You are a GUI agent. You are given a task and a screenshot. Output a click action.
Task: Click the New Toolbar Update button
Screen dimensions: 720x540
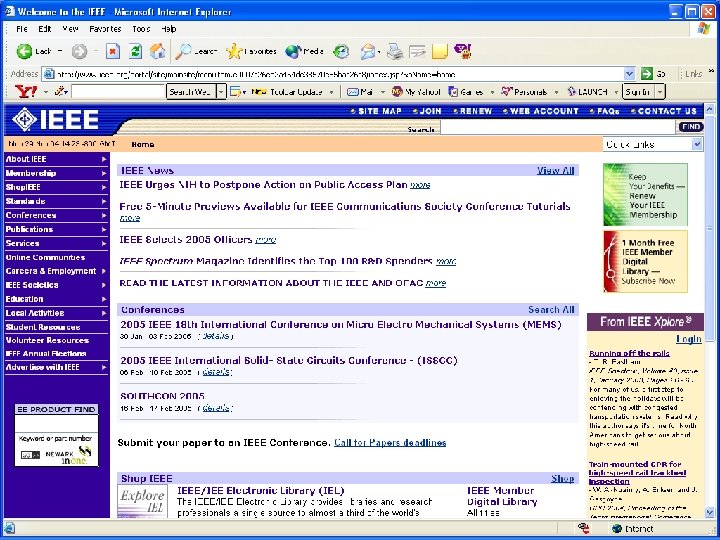pos(287,92)
